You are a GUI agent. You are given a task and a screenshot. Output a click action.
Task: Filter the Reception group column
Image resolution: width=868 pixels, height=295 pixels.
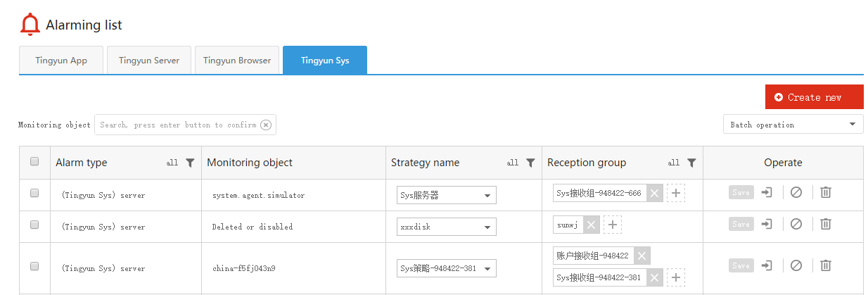pos(691,163)
